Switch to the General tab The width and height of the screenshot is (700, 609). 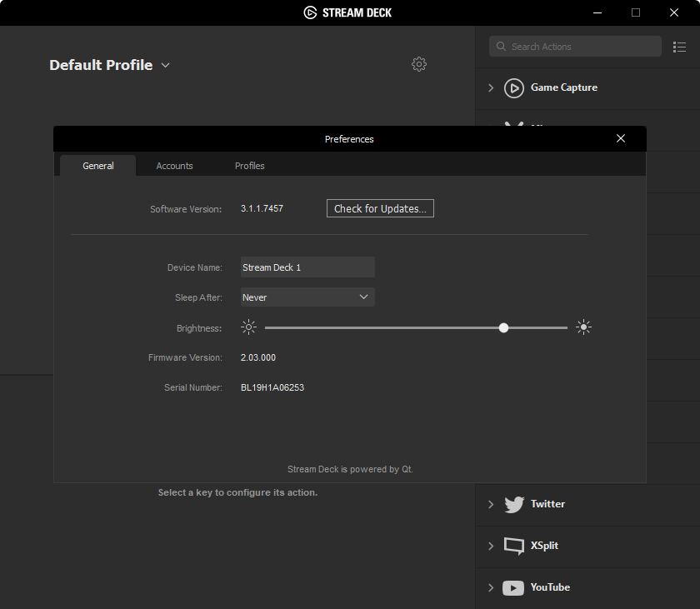click(x=97, y=166)
